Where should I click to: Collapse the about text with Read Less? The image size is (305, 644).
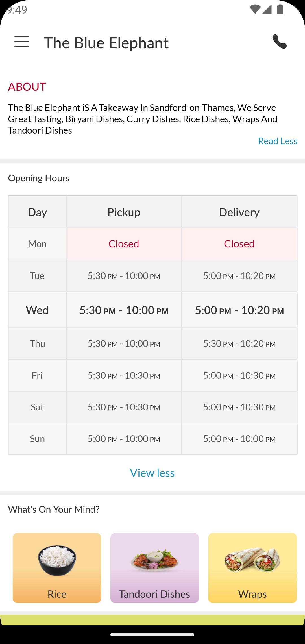click(x=278, y=141)
